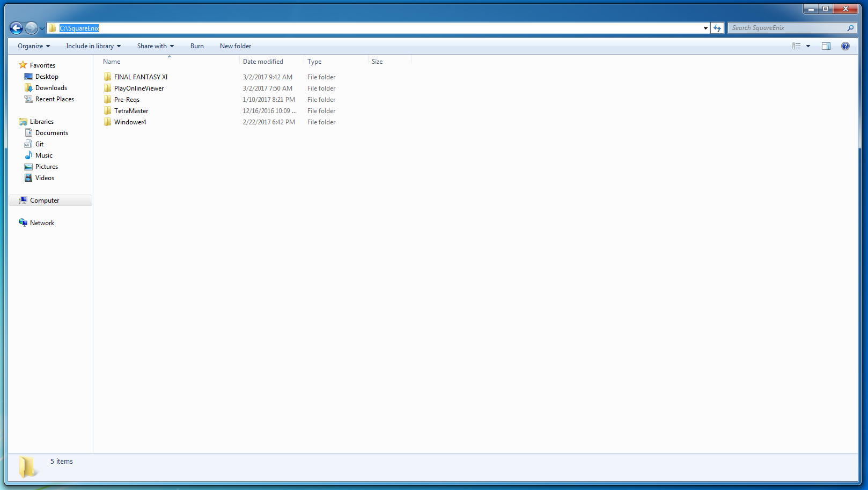Maximize the Explorer window
868x490 pixels.
(826, 9)
